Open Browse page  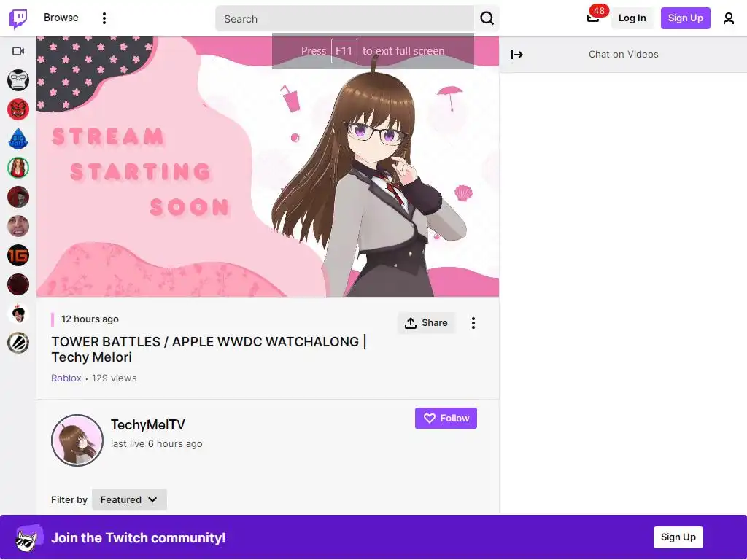click(61, 17)
